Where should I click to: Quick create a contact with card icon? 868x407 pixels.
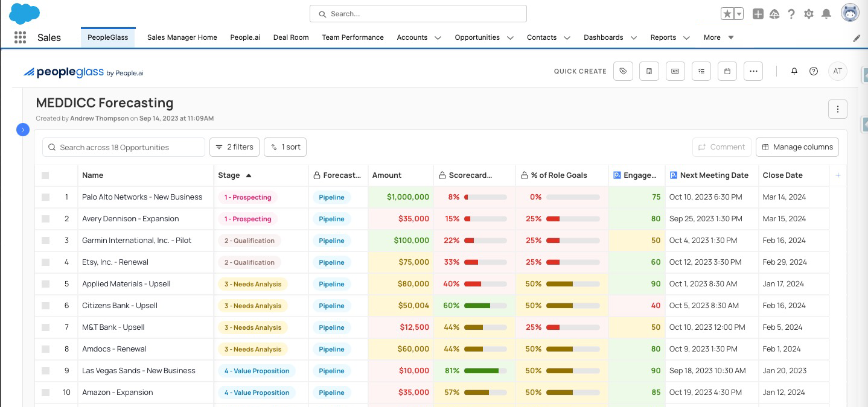(x=675, y=71)
